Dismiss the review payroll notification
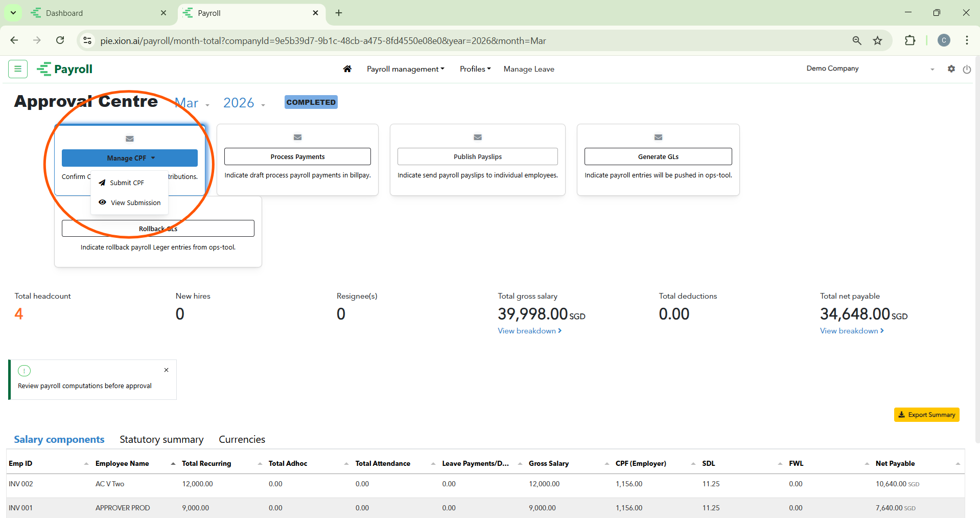 (166, 370)
